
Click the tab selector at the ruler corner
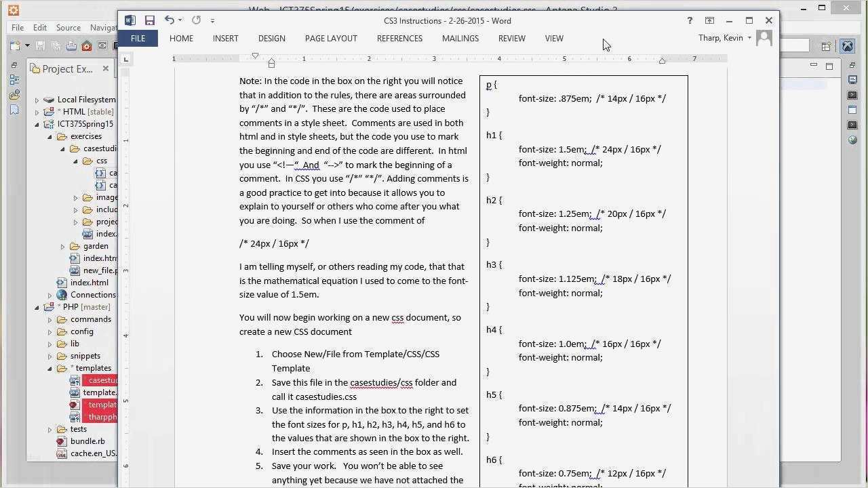125,59
